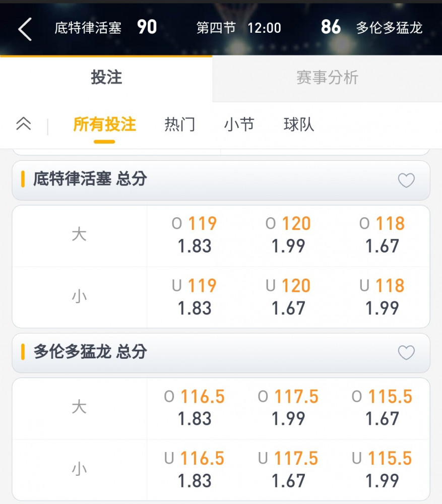Viewport: 442px width, 504px height.
Task: Select the 所有投注 filter
Action: pyautogui.click(x=104, y=124)
